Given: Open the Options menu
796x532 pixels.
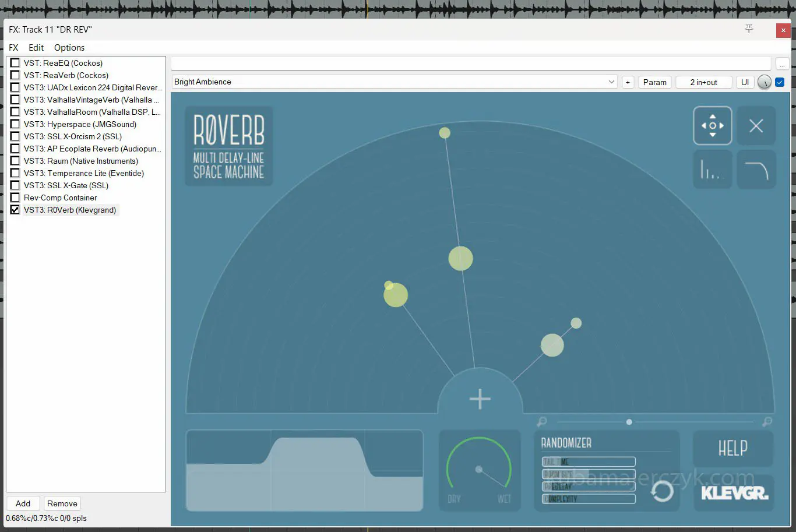Looking at the screenshot, I should 69,48.
